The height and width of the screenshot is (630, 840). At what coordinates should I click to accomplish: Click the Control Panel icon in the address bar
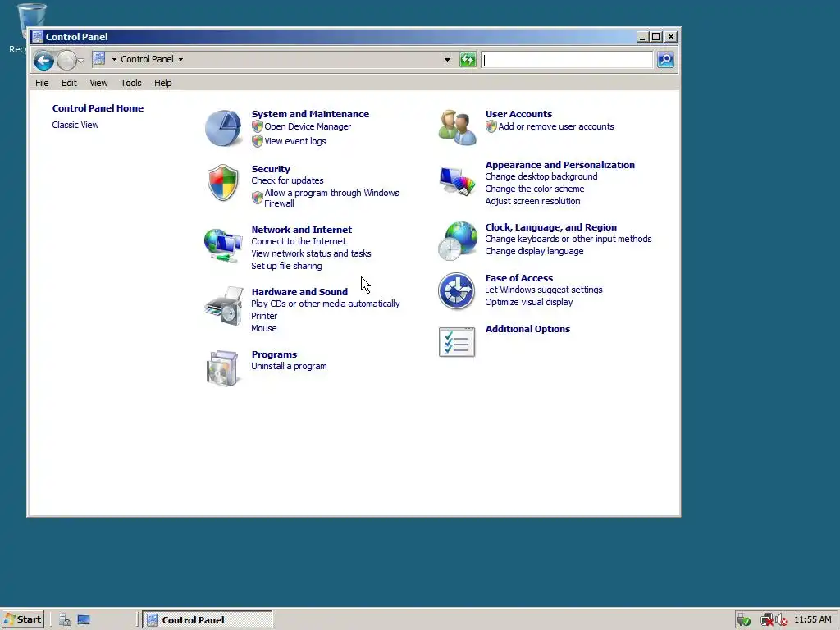pyautogui.click(x=99, y=58)
